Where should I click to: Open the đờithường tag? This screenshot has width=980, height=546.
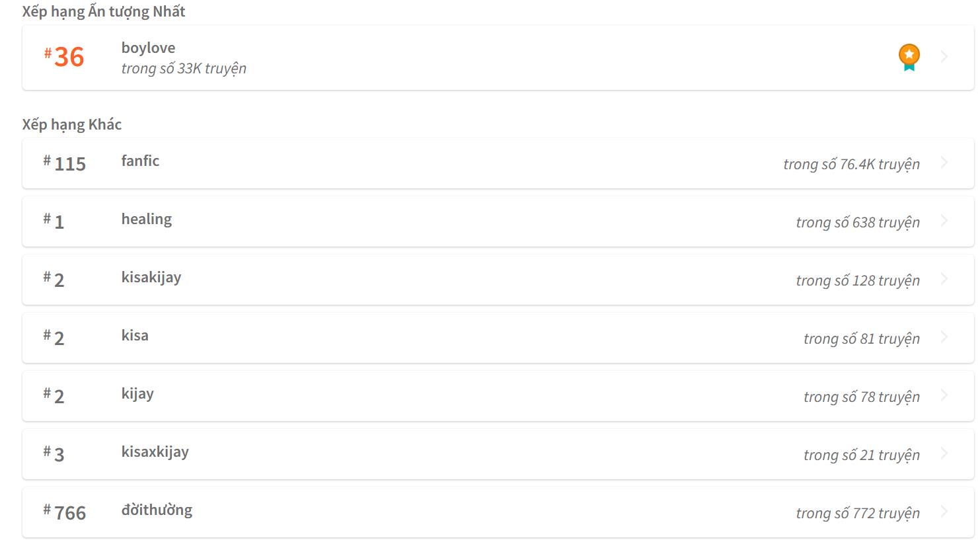point(157,510)
